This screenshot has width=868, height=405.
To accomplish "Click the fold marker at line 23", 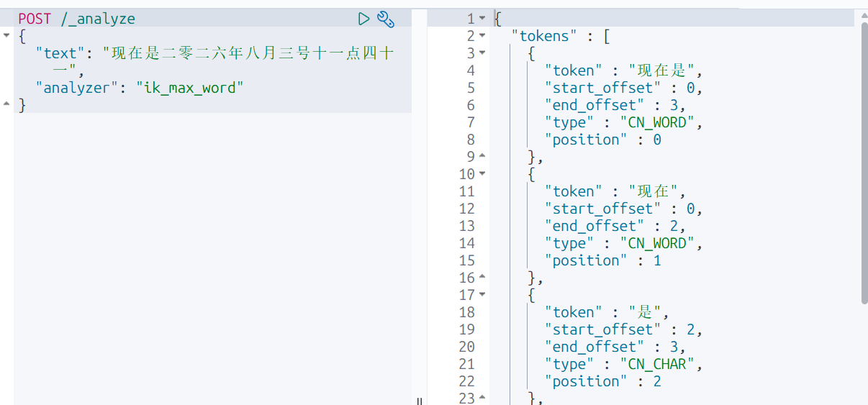I will coord(482,398).
